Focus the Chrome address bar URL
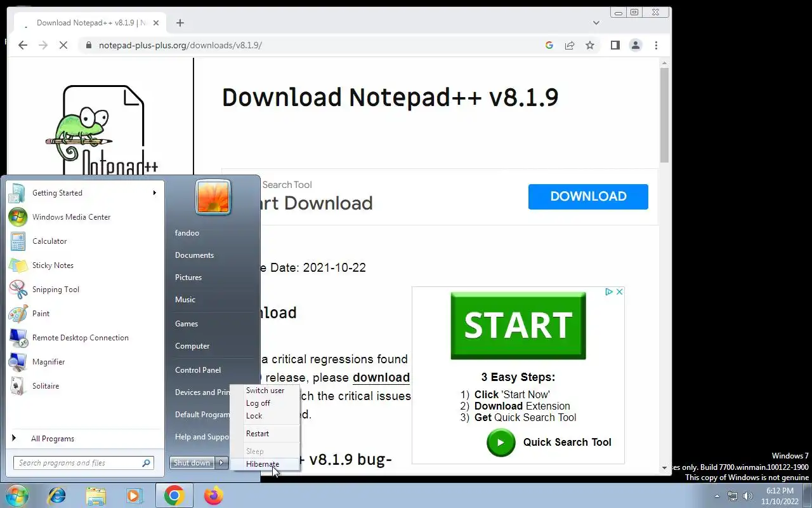This screenshot has width=812, height=508. pos(180,45)
